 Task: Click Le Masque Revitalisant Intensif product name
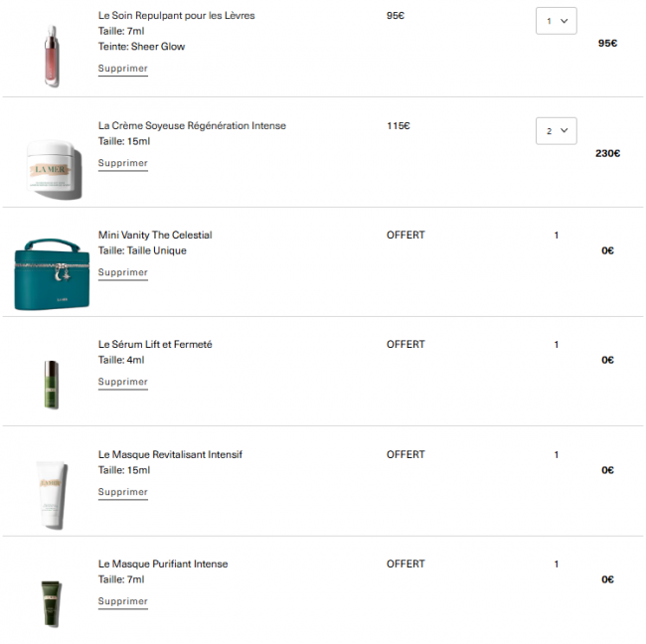coord(170,455)
